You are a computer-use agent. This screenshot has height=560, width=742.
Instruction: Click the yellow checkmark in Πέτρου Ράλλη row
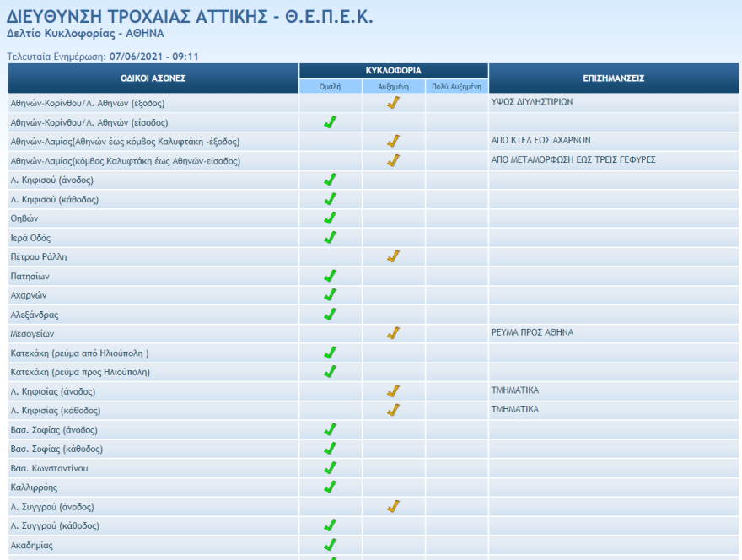point(393,256)
